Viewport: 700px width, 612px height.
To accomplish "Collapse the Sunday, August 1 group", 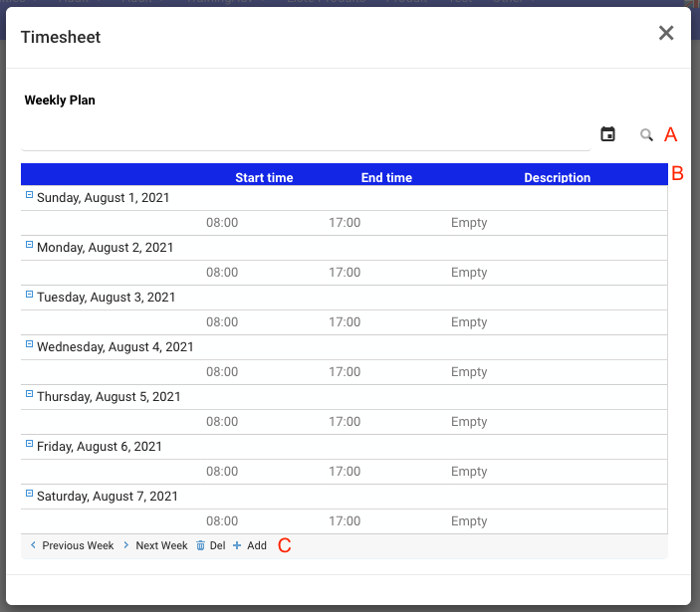I will pyautogui.click(x=29, y=196).
